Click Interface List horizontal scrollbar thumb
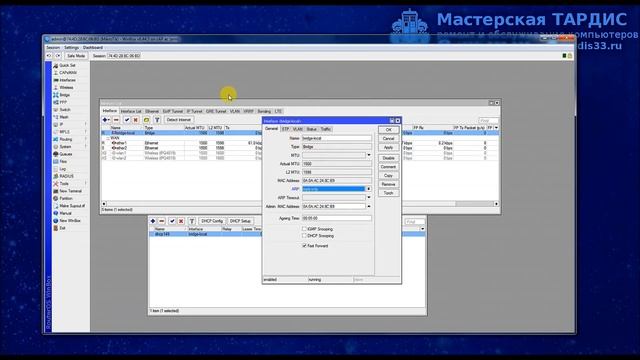 pos(474,203)
